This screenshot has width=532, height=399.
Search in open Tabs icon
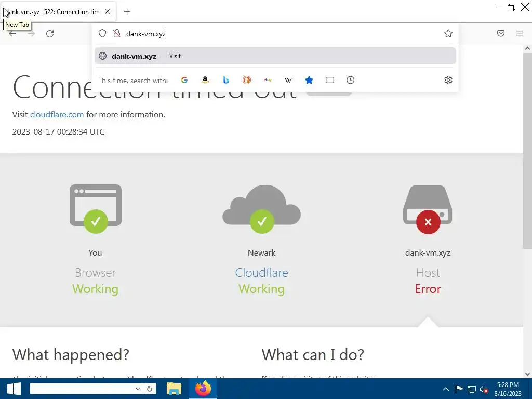(330, 80)
